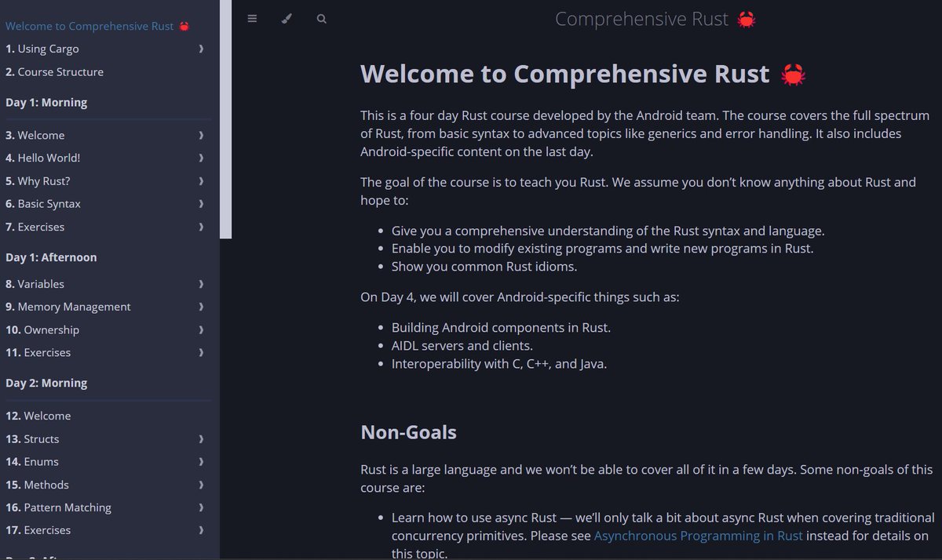Open theme picker paintbrush icon

[287, 19]
